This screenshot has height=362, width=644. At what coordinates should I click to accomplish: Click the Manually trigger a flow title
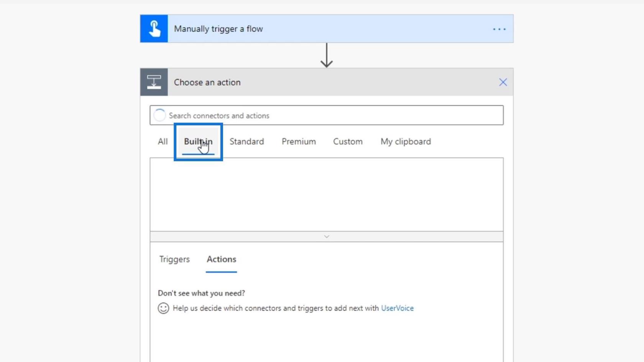(x=219, y=29)
